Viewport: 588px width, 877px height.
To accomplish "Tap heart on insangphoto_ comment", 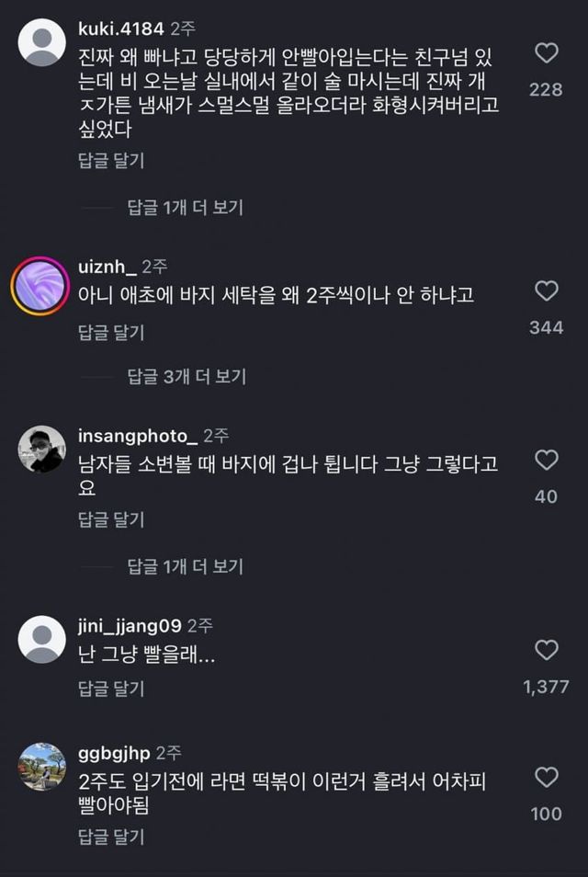I will [547, 461].
